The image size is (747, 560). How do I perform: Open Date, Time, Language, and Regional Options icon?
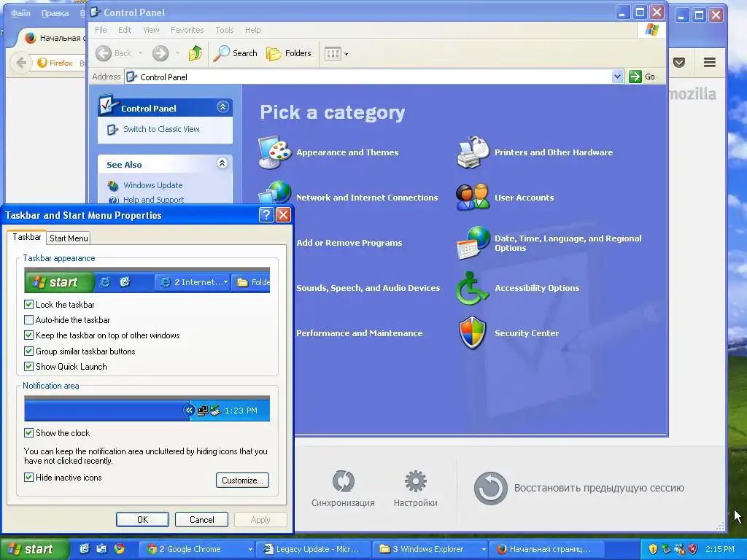[x=473, y=243]
